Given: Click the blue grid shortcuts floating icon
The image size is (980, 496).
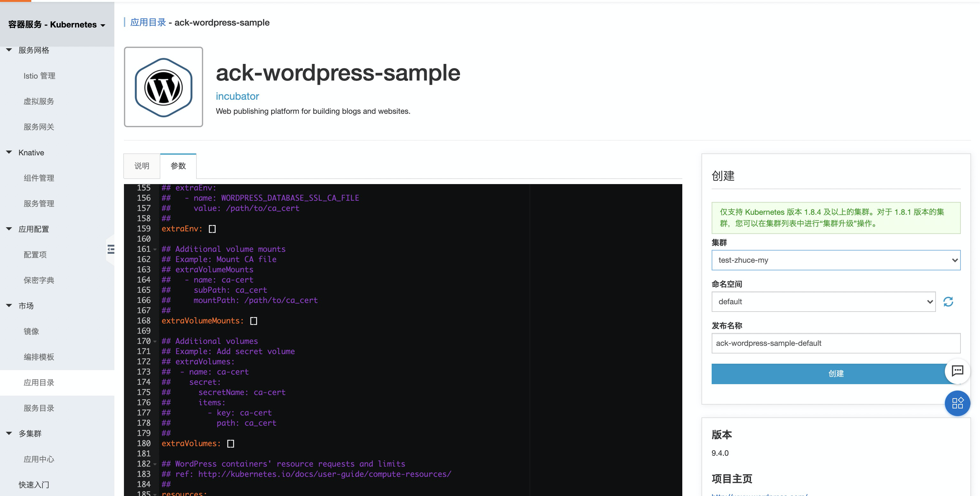Looking at the screenshot, I should coord(957,403).
